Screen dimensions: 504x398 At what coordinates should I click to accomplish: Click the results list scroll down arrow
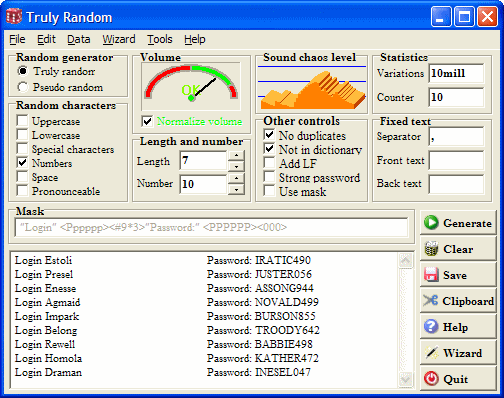tap(405, 380)
